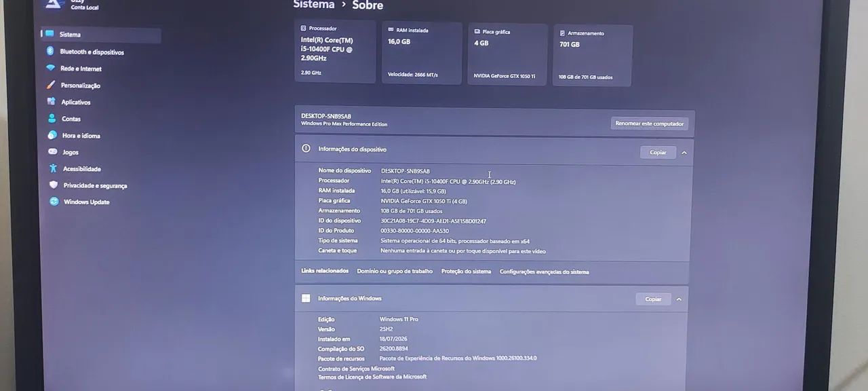Copy the Windows information with Copiar

pos(653,299)
